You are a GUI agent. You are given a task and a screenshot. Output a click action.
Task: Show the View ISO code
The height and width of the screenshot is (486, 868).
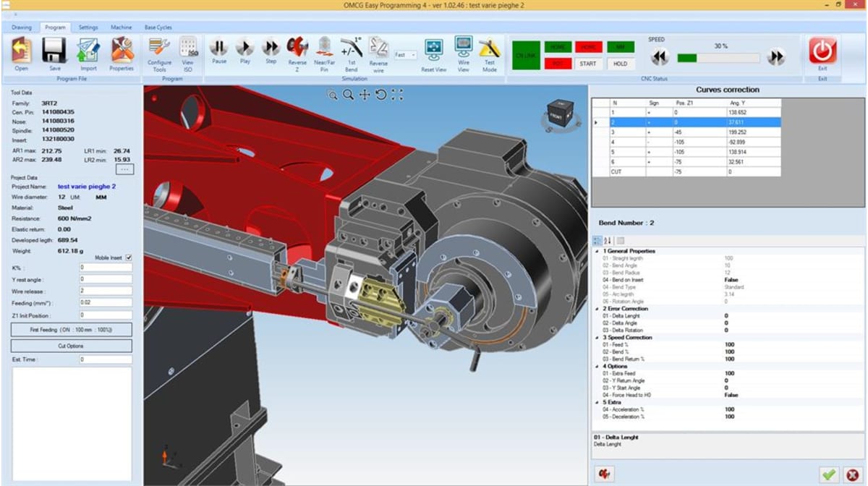188,47
